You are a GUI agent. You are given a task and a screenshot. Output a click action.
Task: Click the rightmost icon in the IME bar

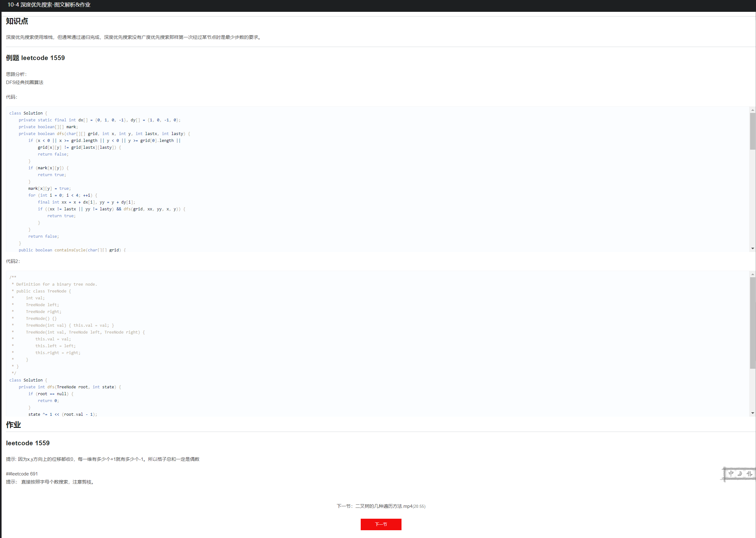coord(749,474)
